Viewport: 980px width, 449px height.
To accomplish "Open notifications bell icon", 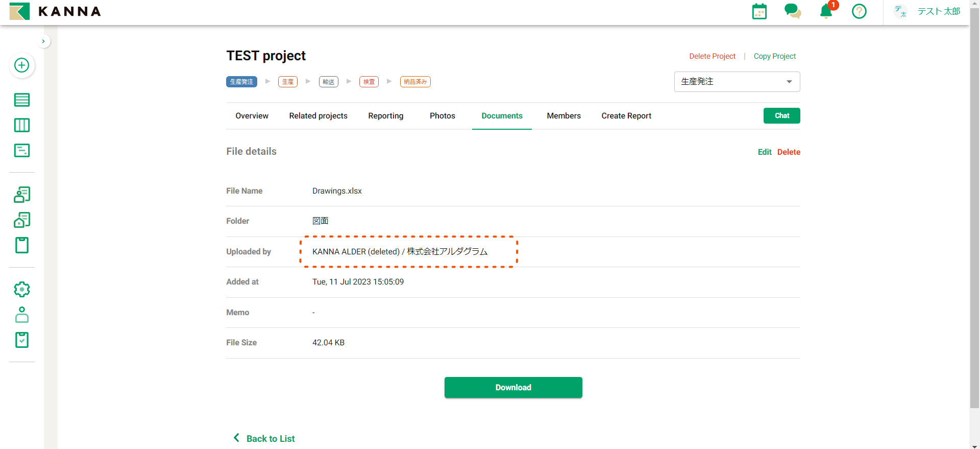I will point(826,11).
